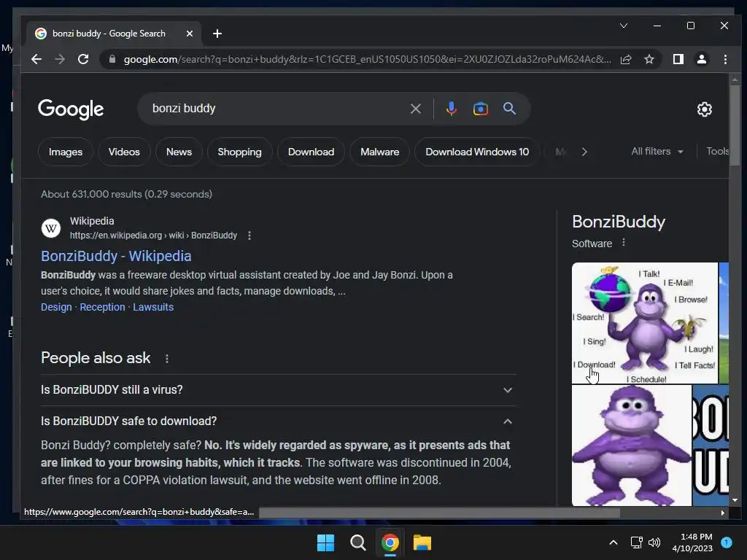Open the Design sublink
747x560 pixels.
coord(56,307)
